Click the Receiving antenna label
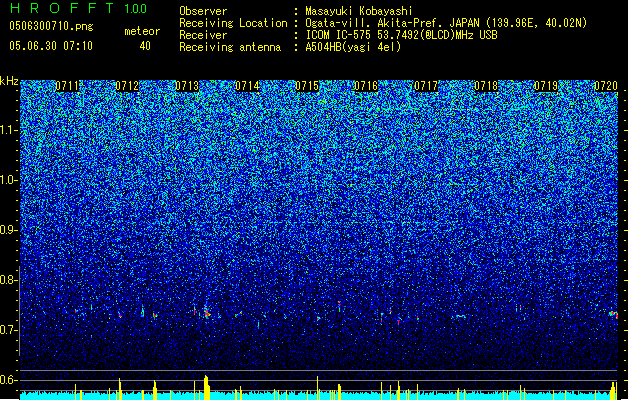629x400 pixels. coord(230,47)
